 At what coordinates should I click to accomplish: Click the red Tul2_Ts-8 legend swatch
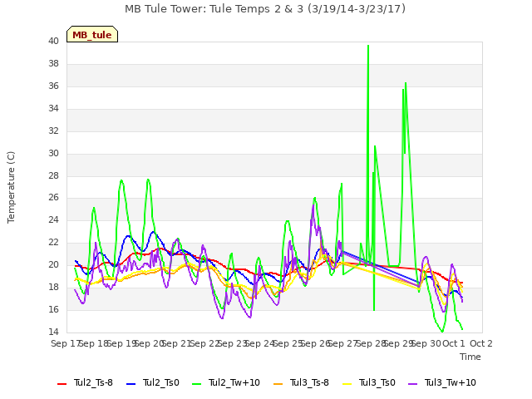click(62, 383)
